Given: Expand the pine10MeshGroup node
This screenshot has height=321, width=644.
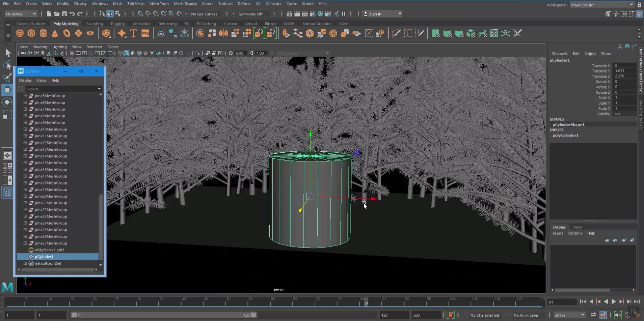Looking at the screenshot, I should [25, 129].
